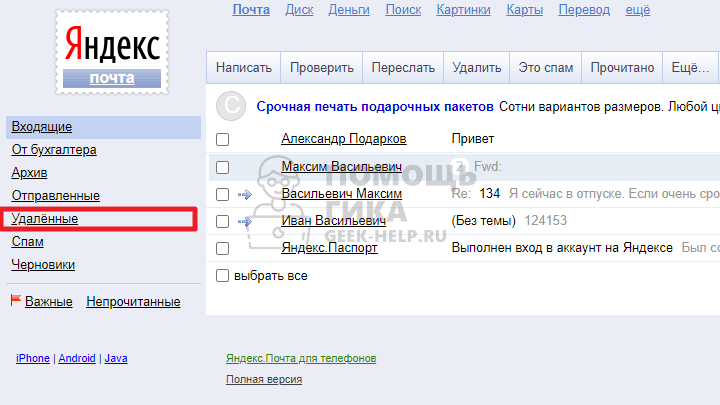Open the Архив folder
The height and width of the screenshot is (405, 720).
[29, 173]
